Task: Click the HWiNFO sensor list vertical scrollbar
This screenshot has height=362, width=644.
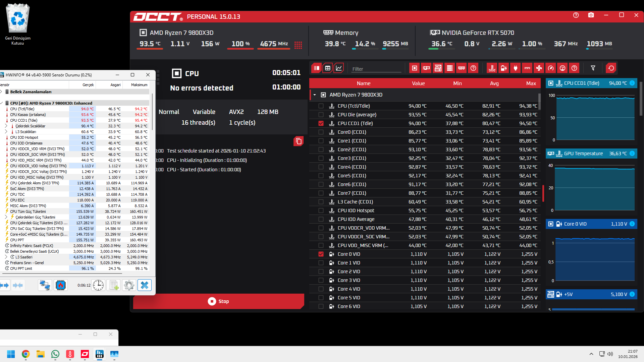Action: [152, 112]
